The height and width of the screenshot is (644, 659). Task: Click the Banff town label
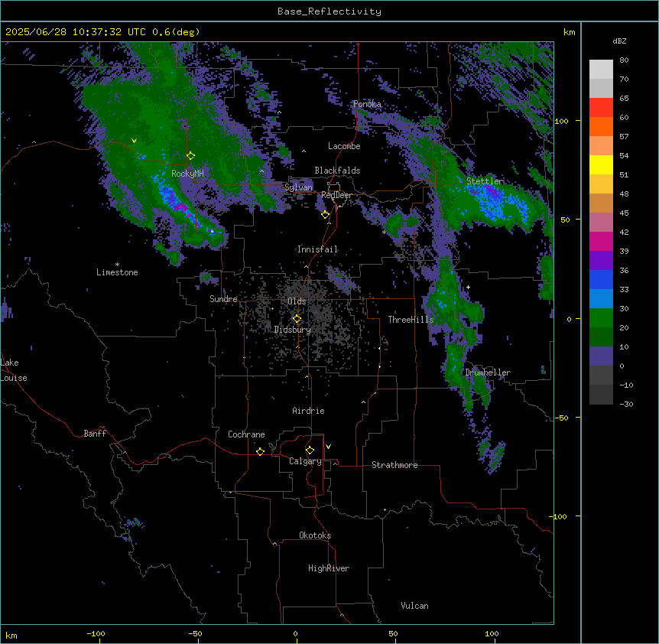[x=95, y=434]
